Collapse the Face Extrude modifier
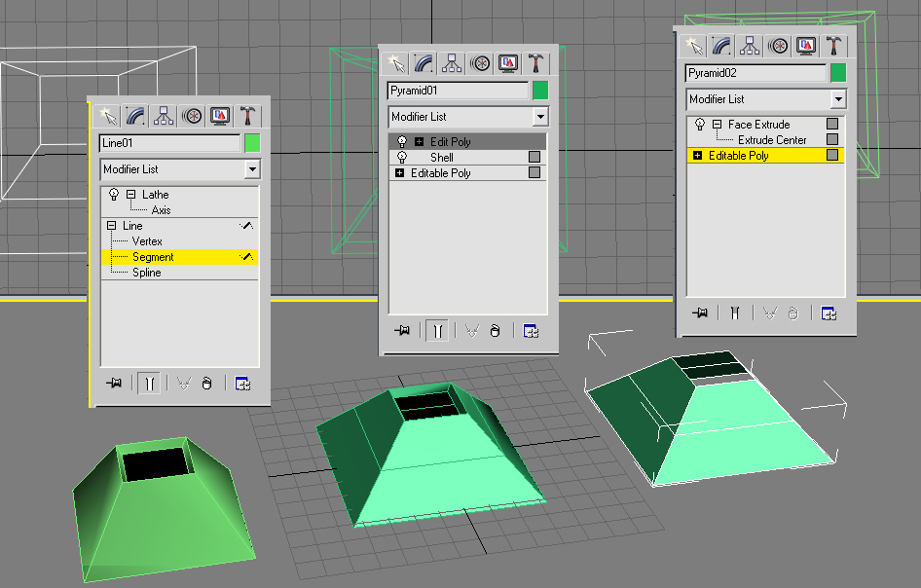 pos(717,125)
